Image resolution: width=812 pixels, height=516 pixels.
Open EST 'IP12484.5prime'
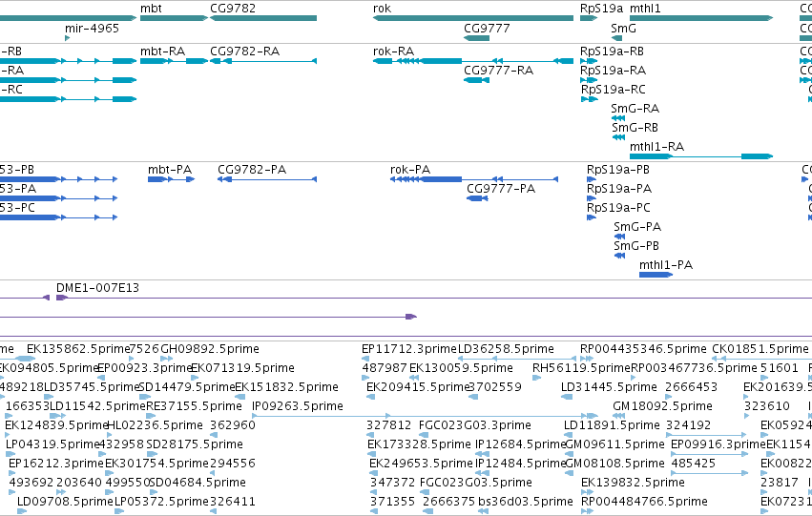[520, 464]
